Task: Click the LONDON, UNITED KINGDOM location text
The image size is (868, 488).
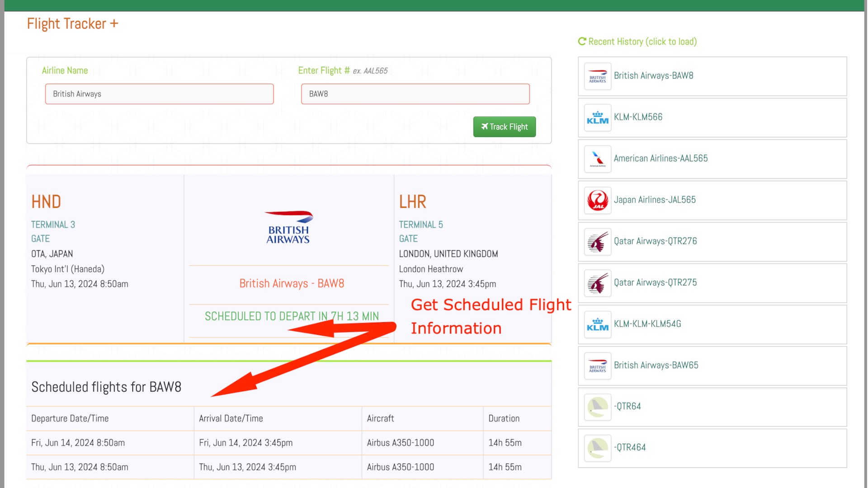Action: pyautogui.click(x=448, y=254)
